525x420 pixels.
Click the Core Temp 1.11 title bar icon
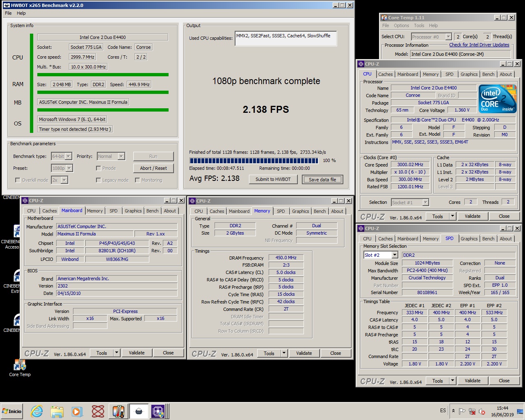pos(384,18)
